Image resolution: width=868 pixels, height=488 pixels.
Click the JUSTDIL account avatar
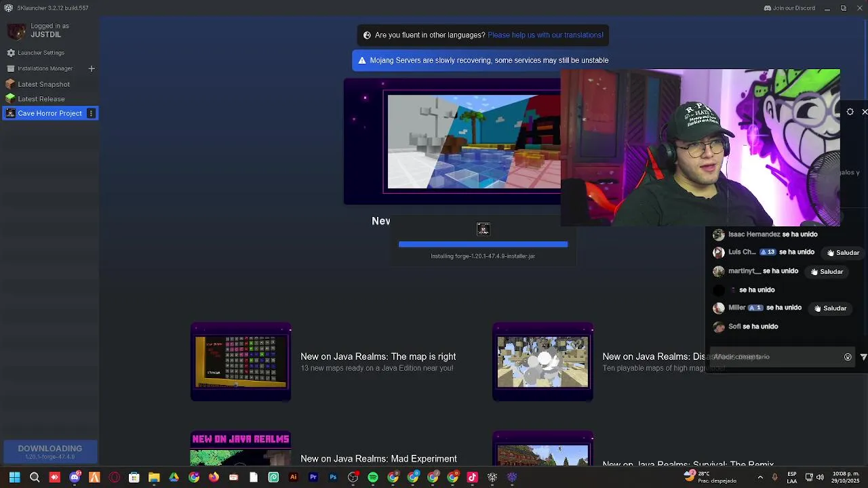[x=17, y=30]
